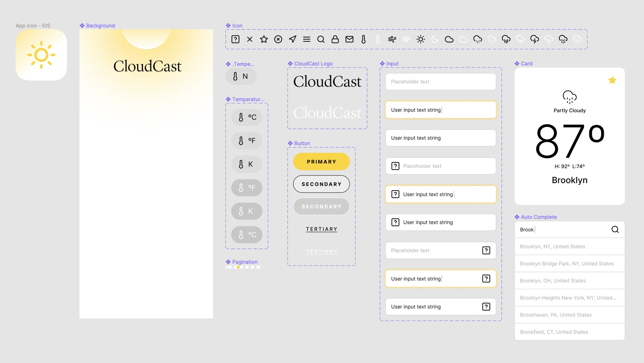This screenshot has height=363, width=644.
Task: Click Placeholder text input with right help icon
Action: [x=441, y=250]
